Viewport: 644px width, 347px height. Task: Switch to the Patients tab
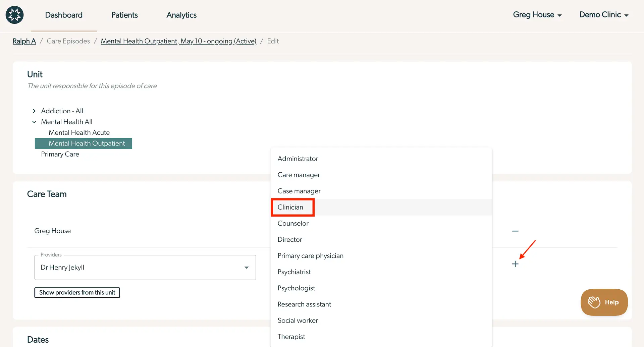pyautogui.click(x=124, y=15)
